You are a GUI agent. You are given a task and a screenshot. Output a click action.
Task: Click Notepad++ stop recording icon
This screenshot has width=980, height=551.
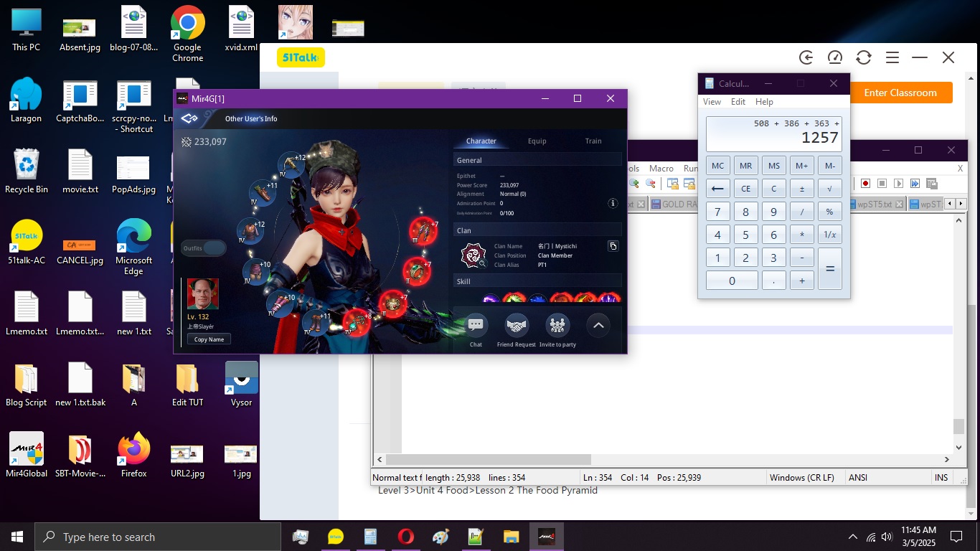click(x=882, y=184)
